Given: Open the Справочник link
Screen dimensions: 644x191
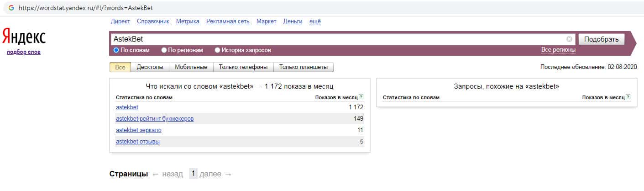Looking at the screenshot, I should pos(153,21).
